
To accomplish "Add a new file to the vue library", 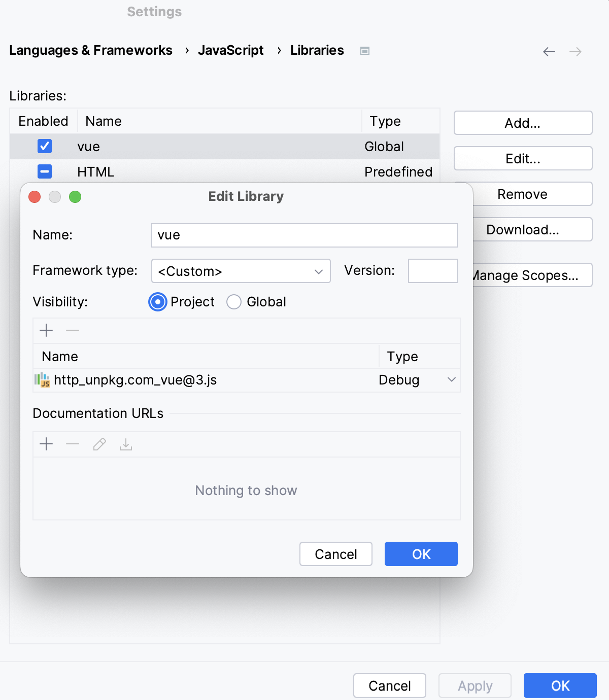I will tap(46, 330).
